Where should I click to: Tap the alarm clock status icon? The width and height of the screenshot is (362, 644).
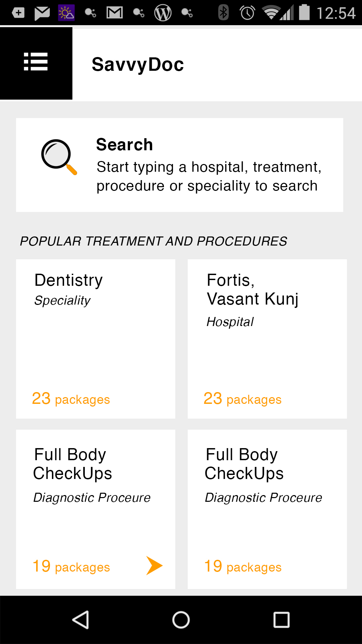click(247, 13)
